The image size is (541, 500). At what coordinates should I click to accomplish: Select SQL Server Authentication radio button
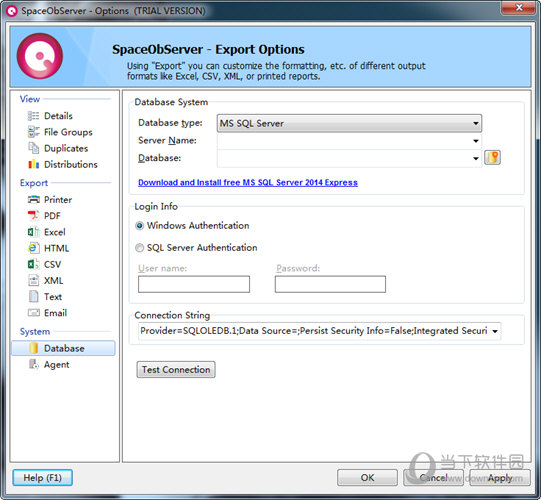pyautogui.click(x=139, y=248)
